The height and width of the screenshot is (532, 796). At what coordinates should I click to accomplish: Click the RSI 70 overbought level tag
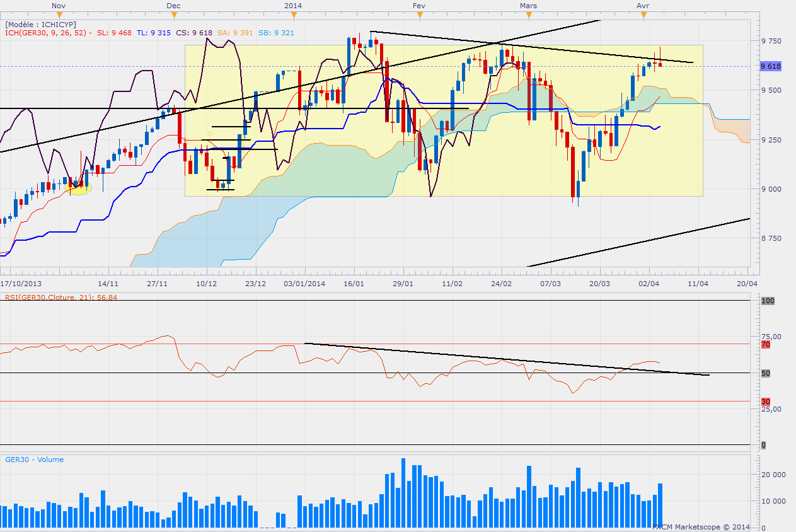[x=766, y=345]
